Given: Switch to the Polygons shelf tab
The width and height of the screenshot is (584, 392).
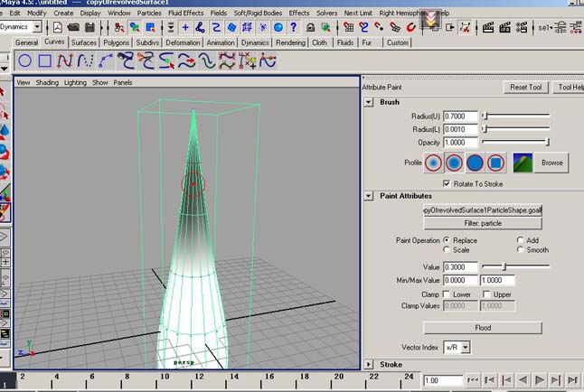Looking at the screenshot, I should click(117, 42).
